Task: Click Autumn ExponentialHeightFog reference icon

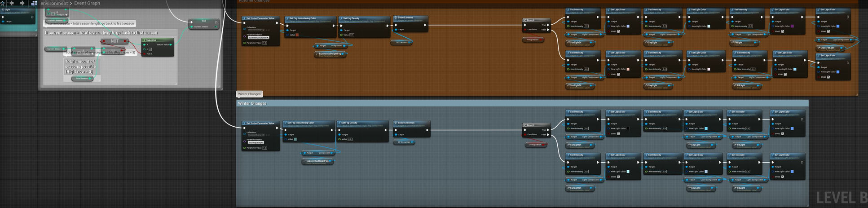Action: point(317,53)
